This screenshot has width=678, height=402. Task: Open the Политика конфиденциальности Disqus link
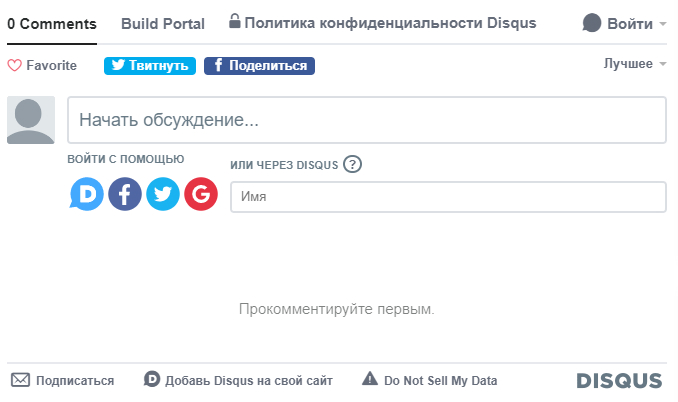point(383,22)
